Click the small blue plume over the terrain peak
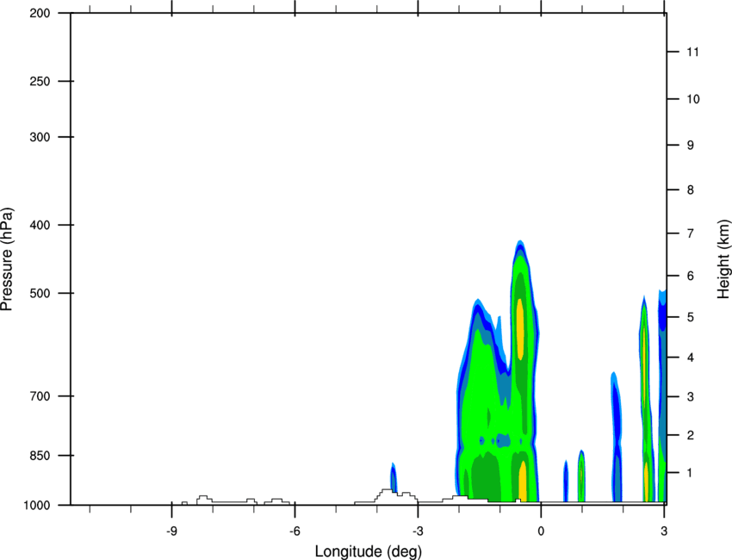Image resolution: width=732 pixels, height=560 pixels. (394, 478)
